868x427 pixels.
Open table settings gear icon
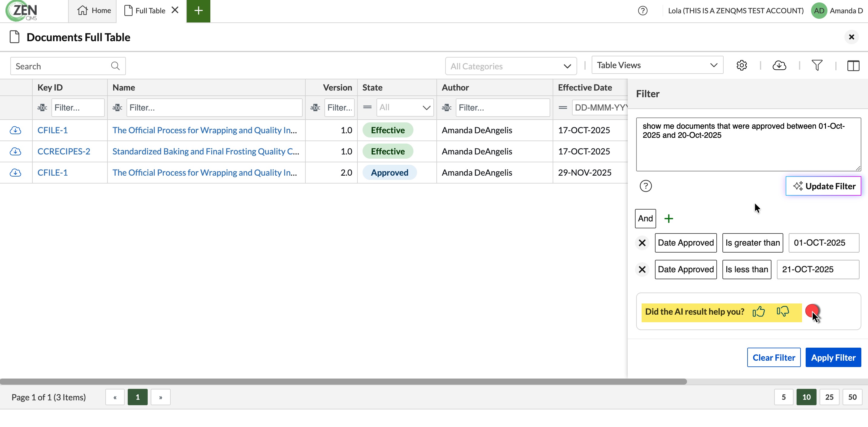point(741,65)
